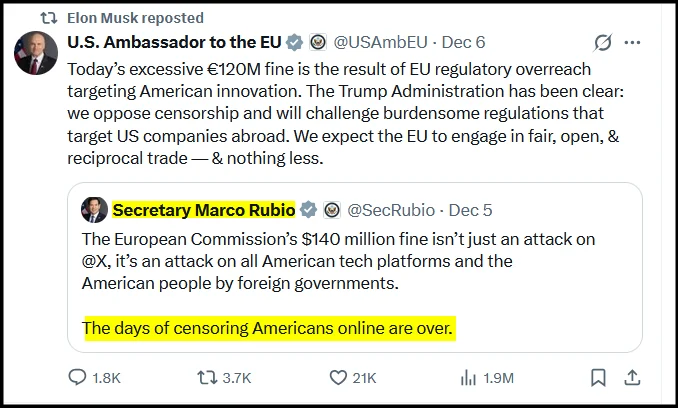Open view analytics bar chart icon
Viewport: 678px width, 408px height.
coord(467,377)
